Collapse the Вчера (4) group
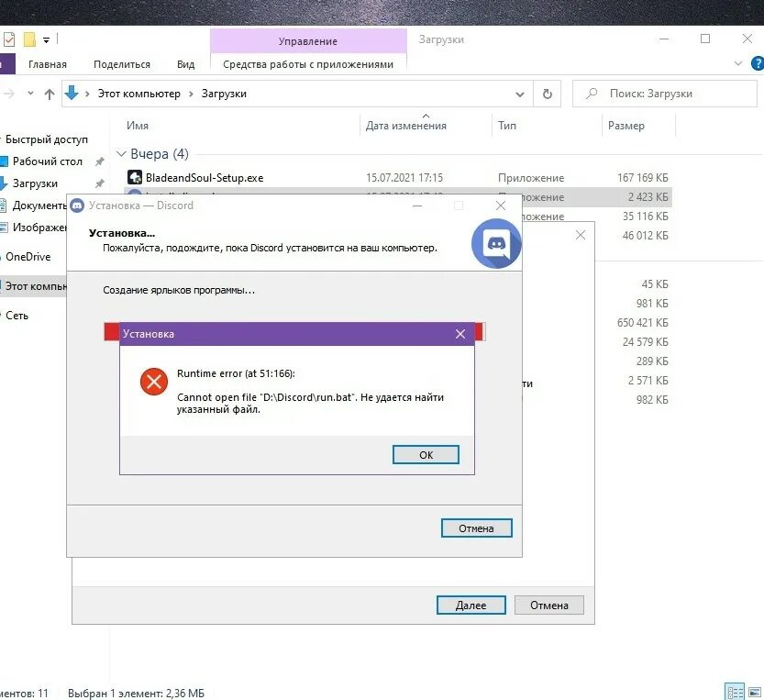This screenshot has height=700, width=764. click(x=121, y=153)
